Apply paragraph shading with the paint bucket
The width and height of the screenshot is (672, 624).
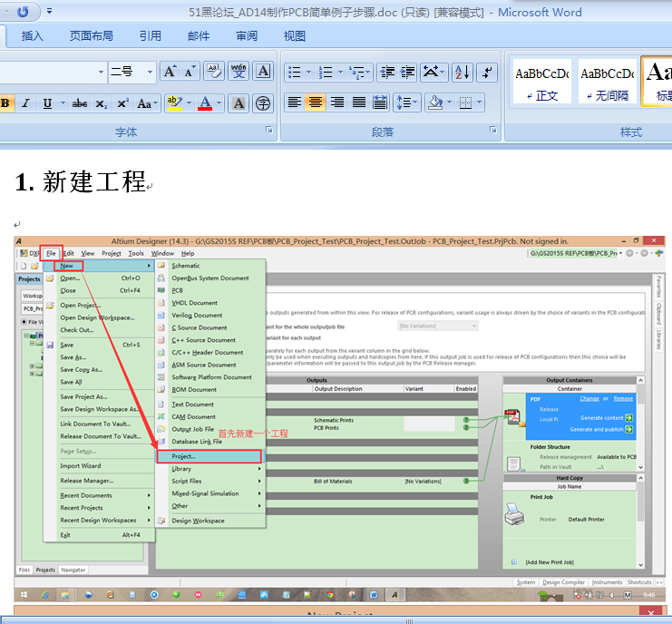point(435,102)
